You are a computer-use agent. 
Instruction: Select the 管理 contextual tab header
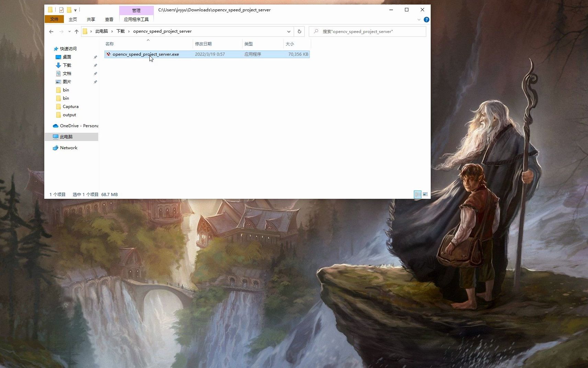[136, 10]
